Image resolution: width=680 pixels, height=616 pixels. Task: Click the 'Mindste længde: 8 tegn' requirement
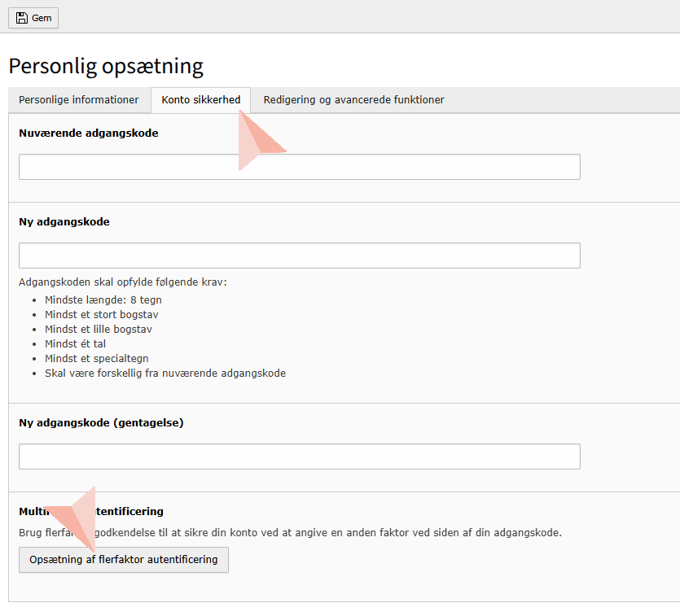[103, 300]
